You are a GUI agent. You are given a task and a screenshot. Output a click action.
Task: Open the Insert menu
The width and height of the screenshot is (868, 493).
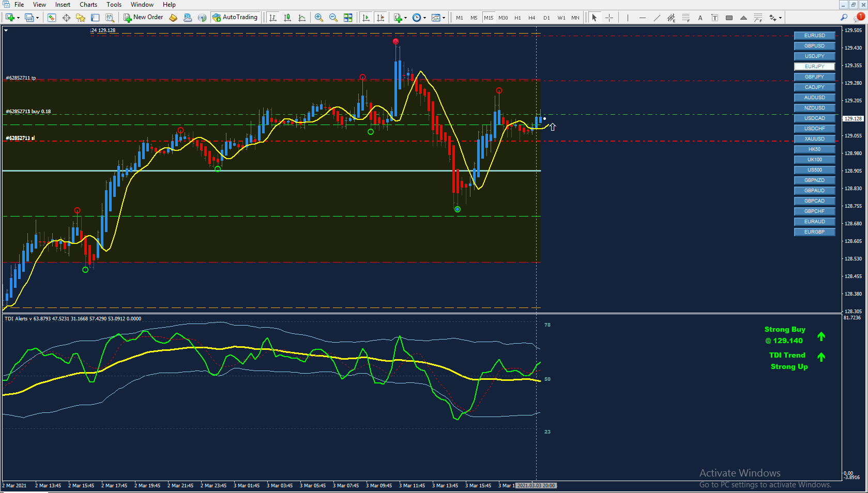pos(63,5)
